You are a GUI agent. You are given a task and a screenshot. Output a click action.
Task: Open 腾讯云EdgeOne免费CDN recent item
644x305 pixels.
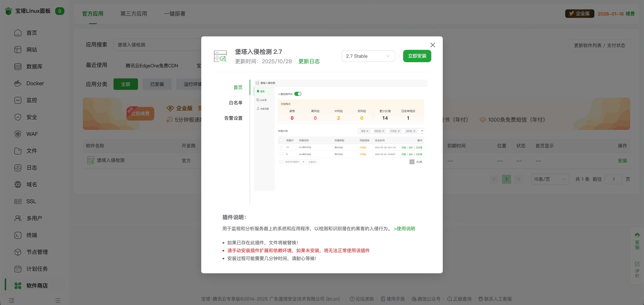pos(152,66)
